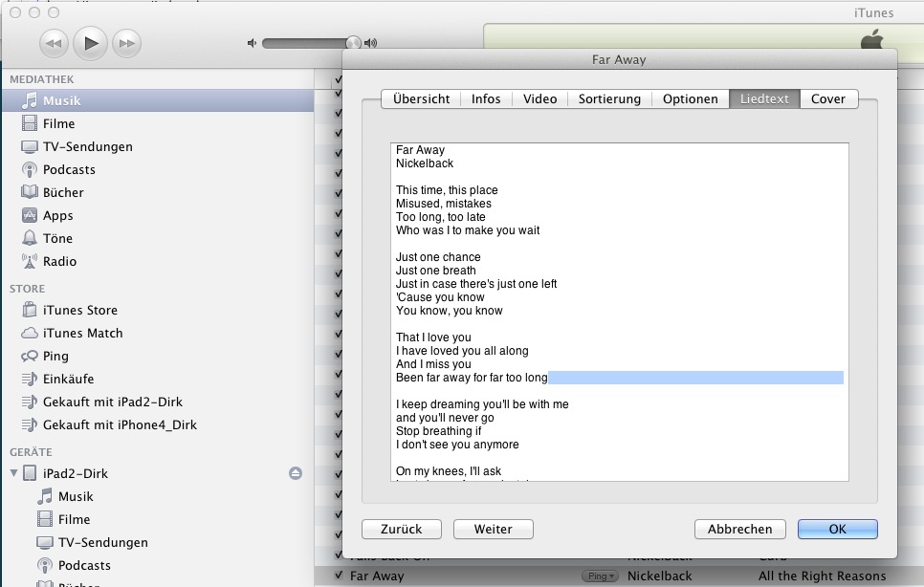The width and height of the screenshot is (924, 587).
Task: Eject the iPad2-Dirk device
Action: tap(297, 474)
